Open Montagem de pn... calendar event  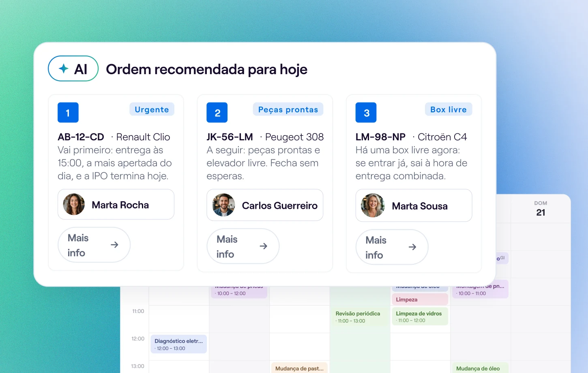[x=480, y=289]
